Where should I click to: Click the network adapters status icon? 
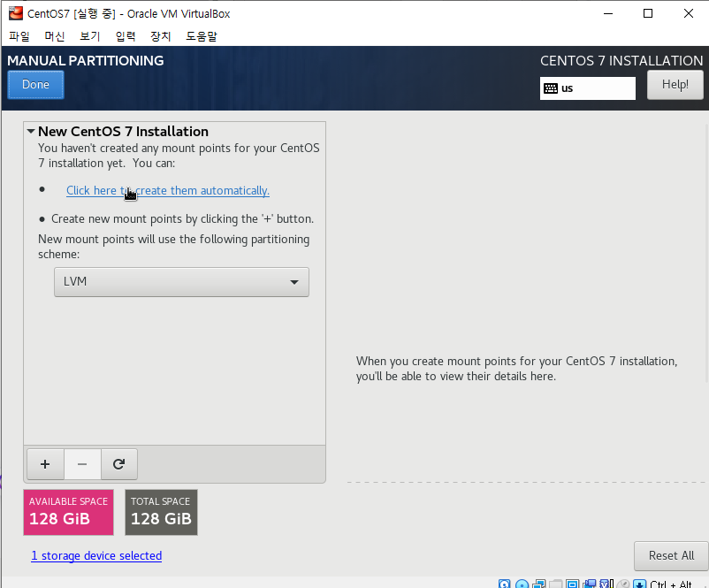(539, 584)
